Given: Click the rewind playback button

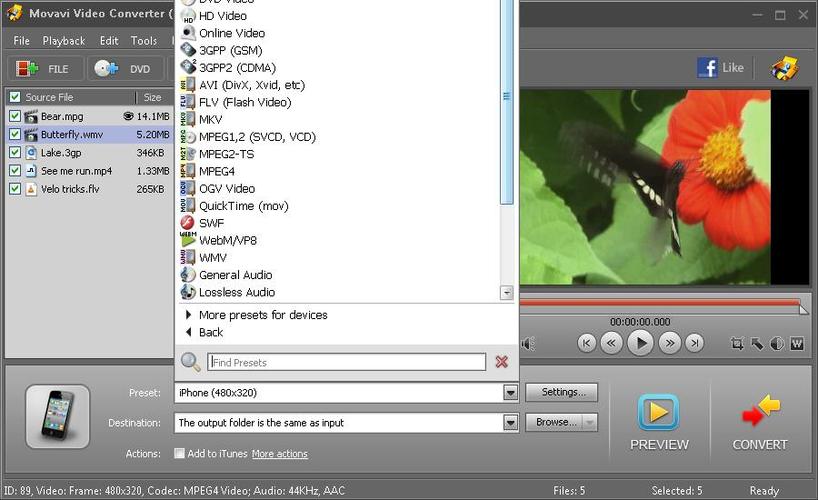Looking at the screenshot, I should 611,343.
